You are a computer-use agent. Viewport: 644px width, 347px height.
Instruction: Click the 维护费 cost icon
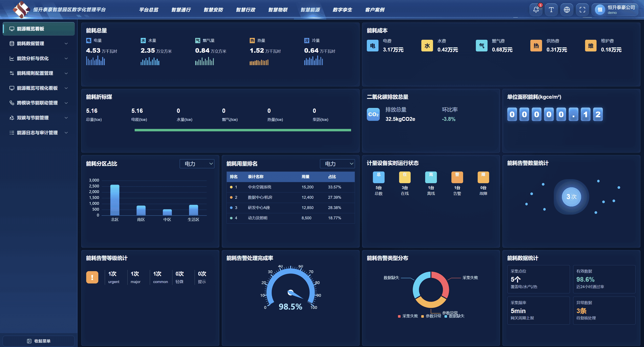591,45
